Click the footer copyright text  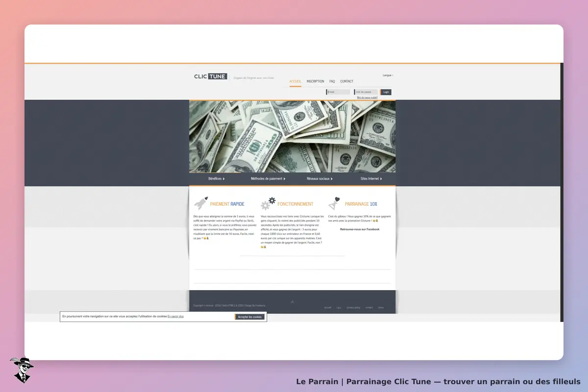pyautogui.click(x=229, y=305)
